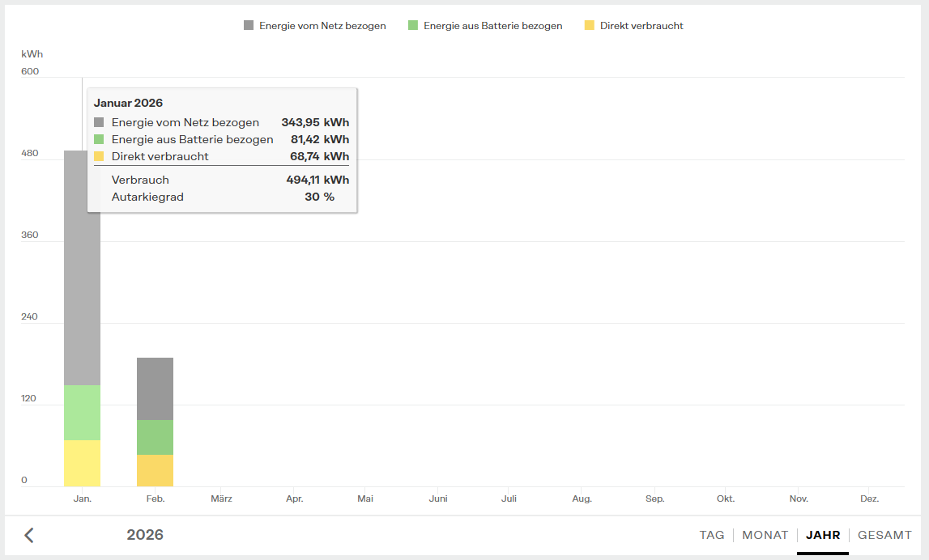Toggle yellow 'Direkt verbraucht' legend swatch

coord(589,26)
